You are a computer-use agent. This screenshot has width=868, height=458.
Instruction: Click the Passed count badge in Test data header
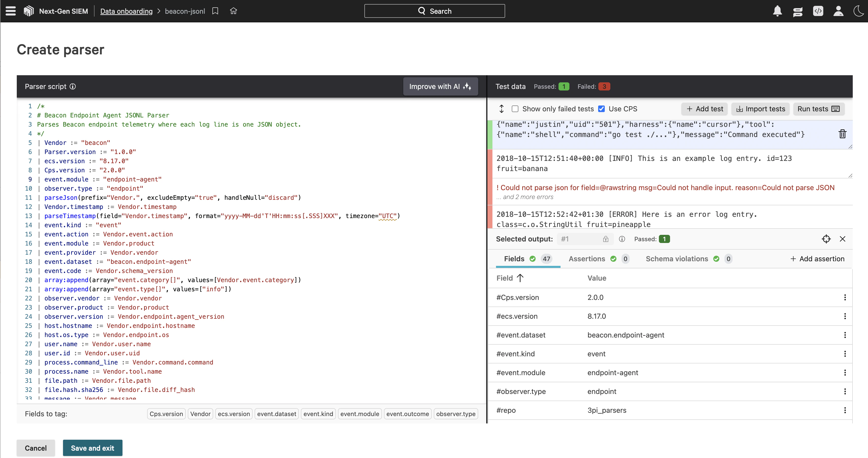pos(564,87)
